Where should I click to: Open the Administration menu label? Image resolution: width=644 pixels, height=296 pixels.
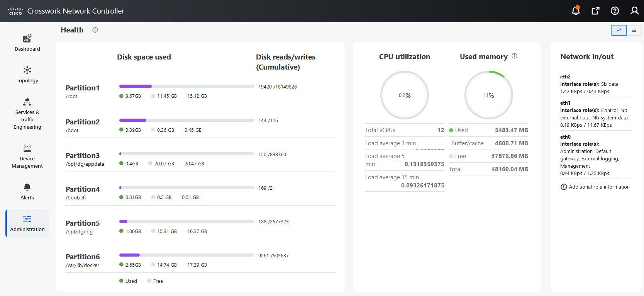27,229
